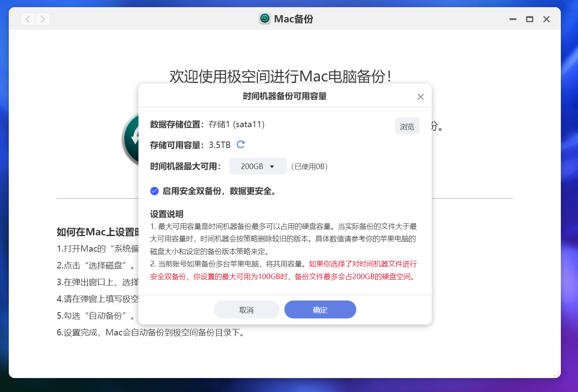Click the 浏览 browse button

407,126
